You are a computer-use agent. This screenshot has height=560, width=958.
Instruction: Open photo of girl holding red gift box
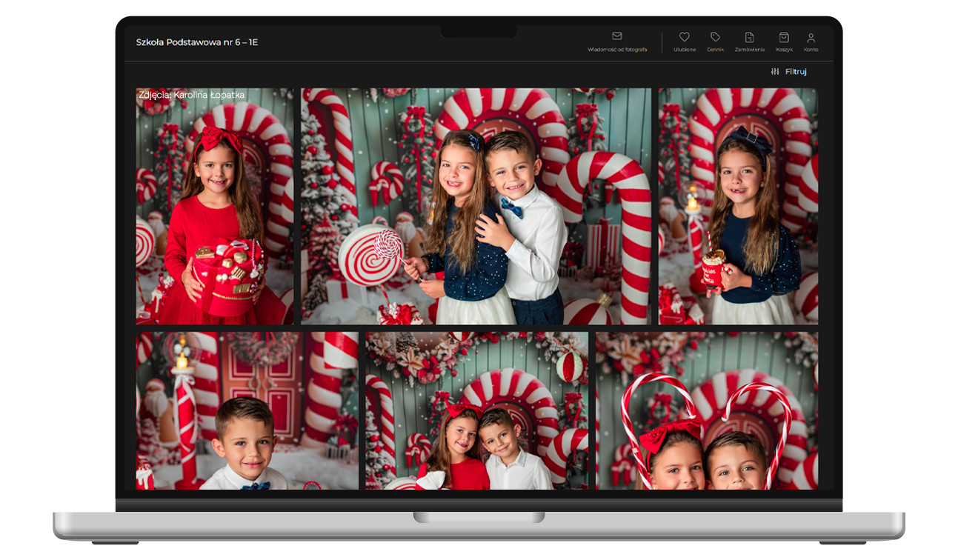tap(215, 207)
